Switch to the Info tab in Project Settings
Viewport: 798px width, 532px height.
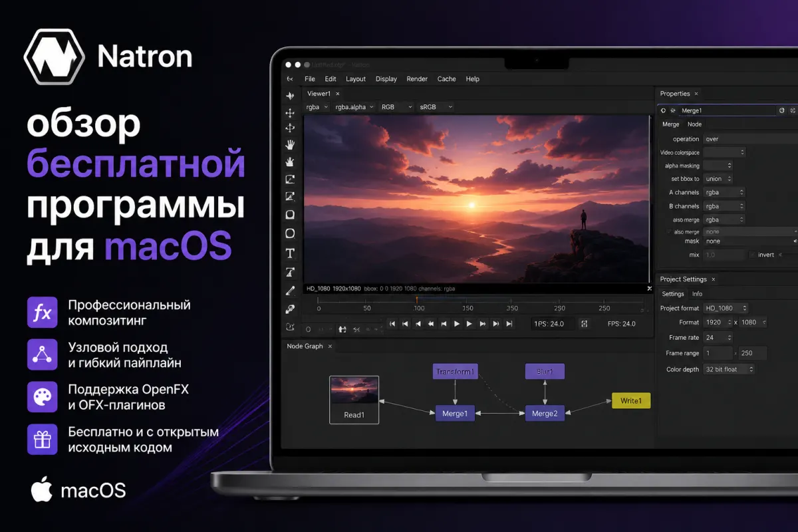(x=697, y=294)
